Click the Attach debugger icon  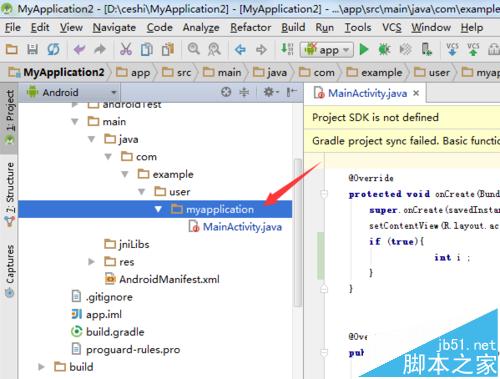405,50
